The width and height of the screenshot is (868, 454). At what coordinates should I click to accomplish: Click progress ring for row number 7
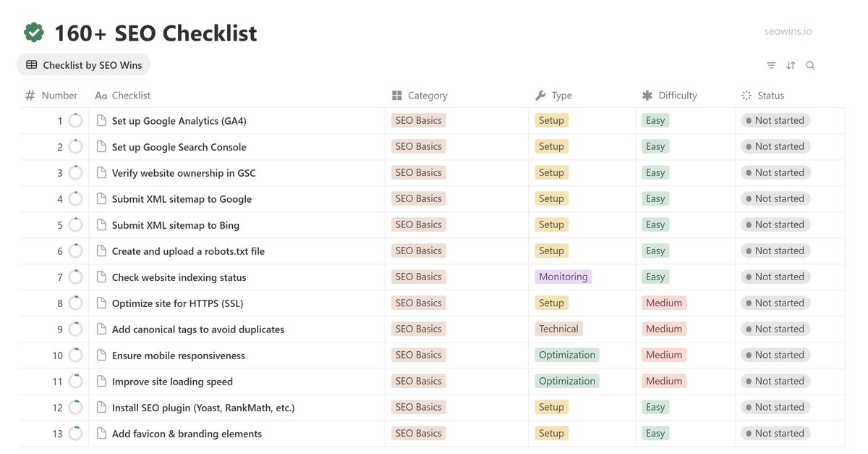point(75,277)
